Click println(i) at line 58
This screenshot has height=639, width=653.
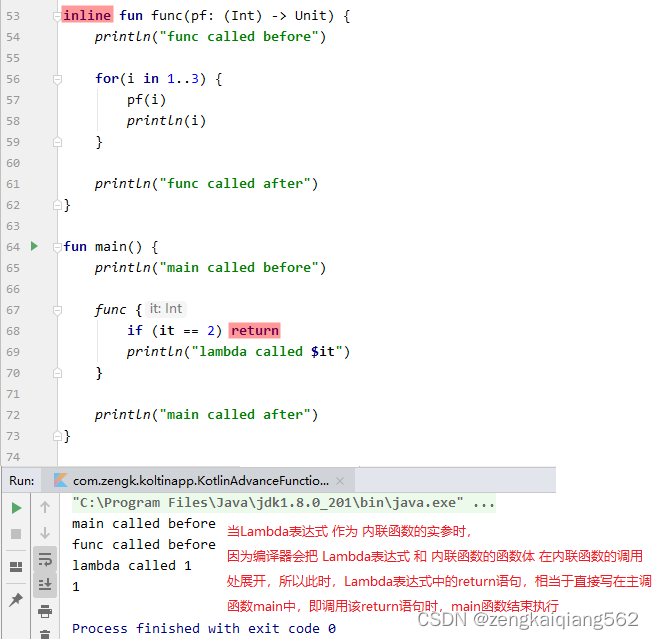166,121
